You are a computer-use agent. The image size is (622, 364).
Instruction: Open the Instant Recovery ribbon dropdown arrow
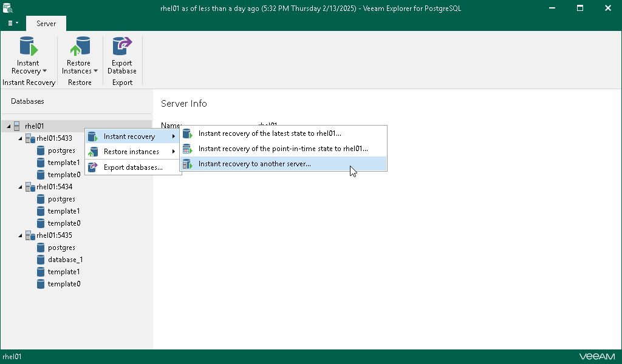click(44, 71)
